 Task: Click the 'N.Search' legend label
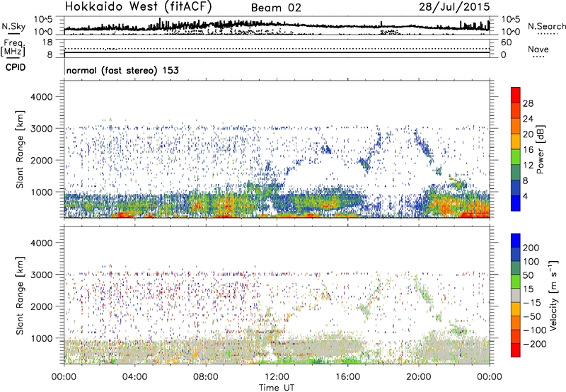(546, 26)
